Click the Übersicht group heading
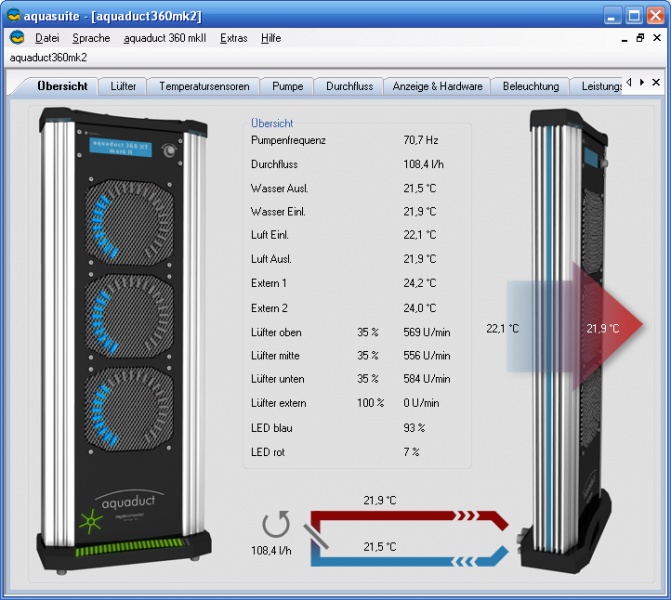Viewport: 671px width, 600px height. coord(272,123)
